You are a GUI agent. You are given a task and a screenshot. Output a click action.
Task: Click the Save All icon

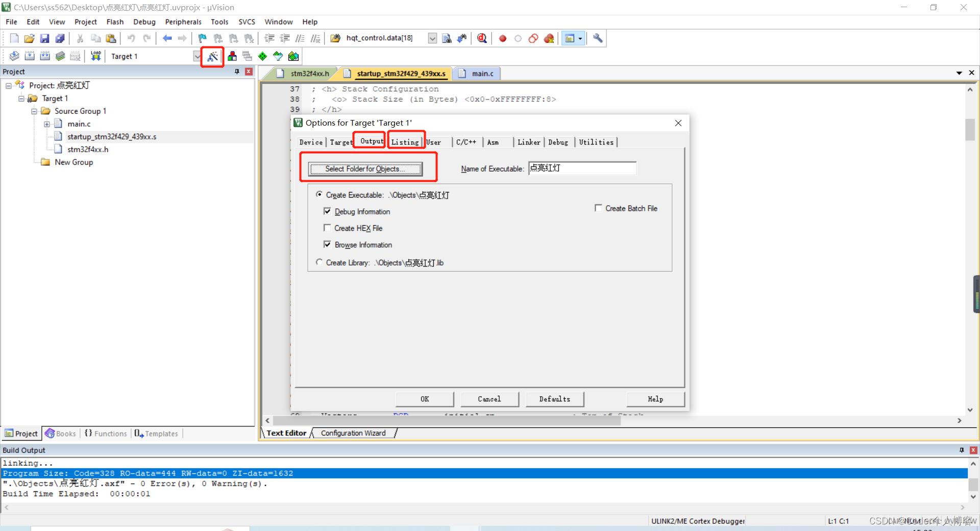[x=60, y=38]
